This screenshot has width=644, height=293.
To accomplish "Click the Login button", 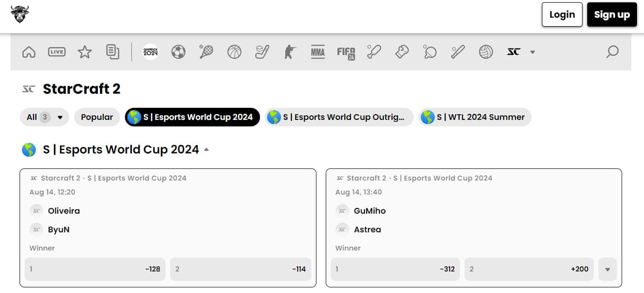I will tap(562, 14).
